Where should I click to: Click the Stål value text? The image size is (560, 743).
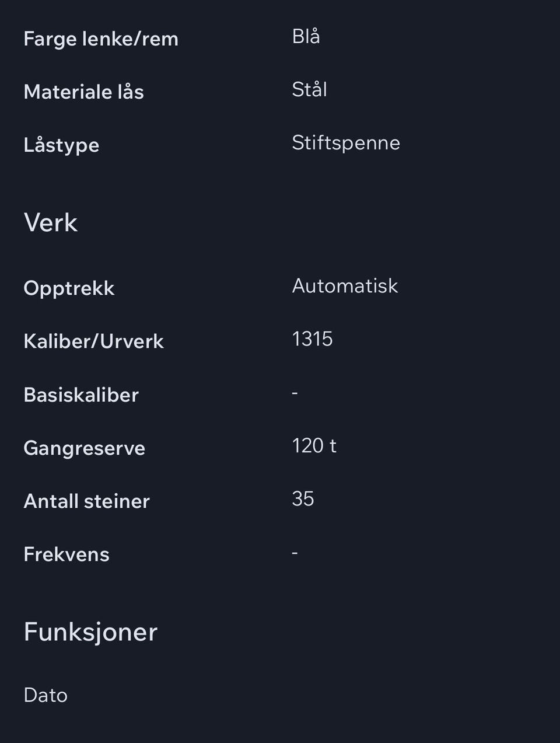tap(309, 89)
